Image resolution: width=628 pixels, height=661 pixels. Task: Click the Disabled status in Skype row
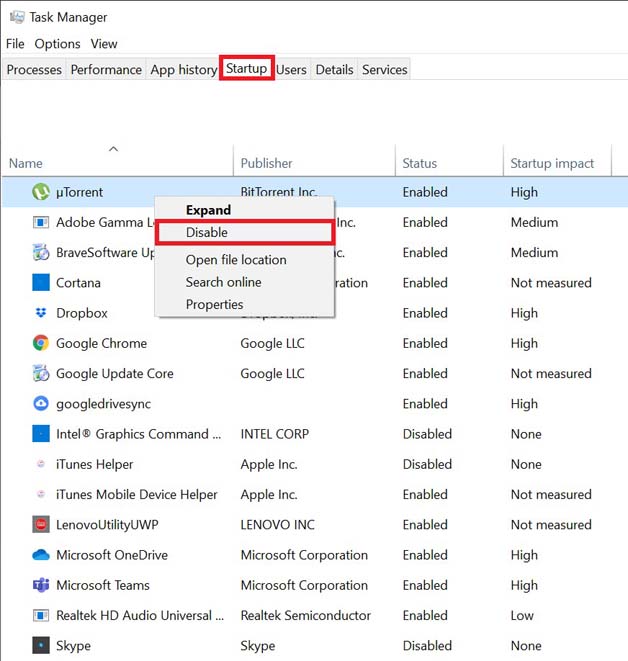click(x=427, y=646)
